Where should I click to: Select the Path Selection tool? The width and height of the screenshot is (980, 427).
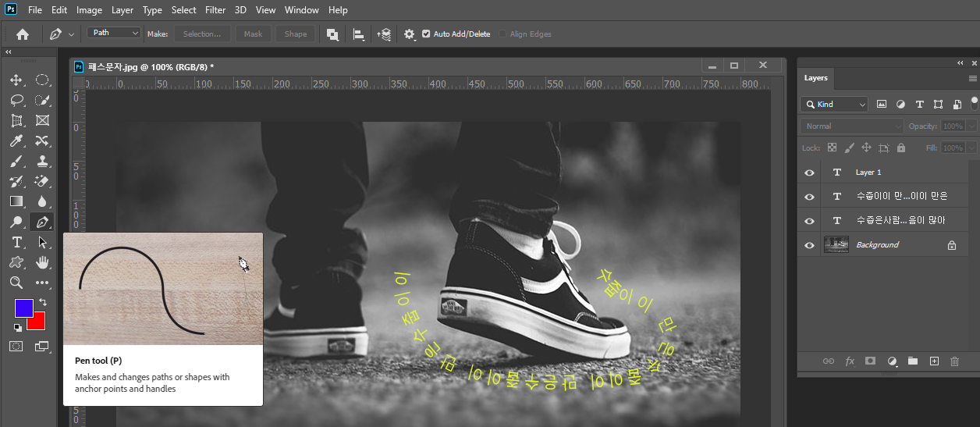click(x=42, y=242)
